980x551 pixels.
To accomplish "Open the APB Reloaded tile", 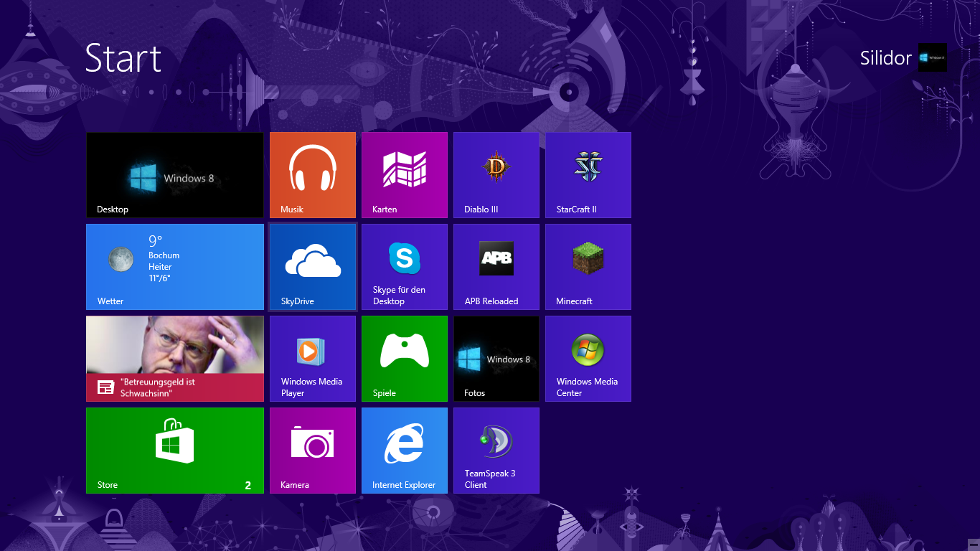I will [x=496, y=266].
